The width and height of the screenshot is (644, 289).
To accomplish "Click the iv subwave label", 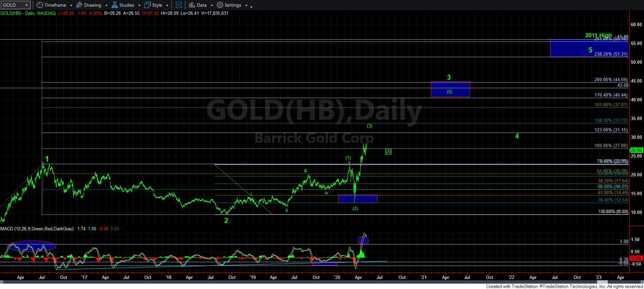I will point(326,193).
